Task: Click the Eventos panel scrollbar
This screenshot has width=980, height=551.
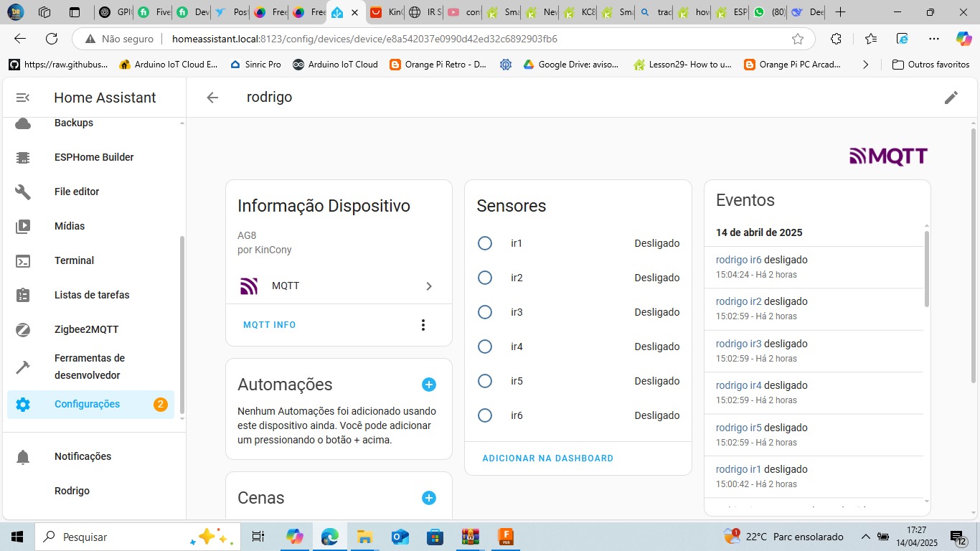Action: tap(926, 269)
